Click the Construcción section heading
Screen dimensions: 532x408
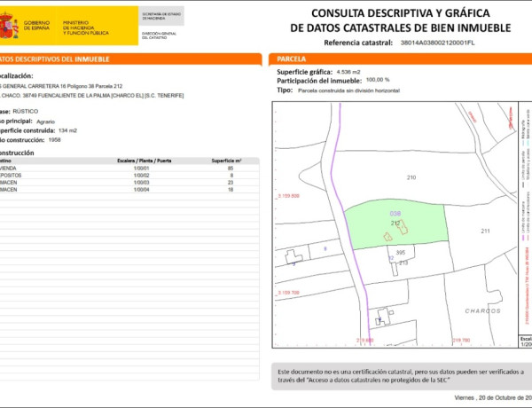coord(17,153)
